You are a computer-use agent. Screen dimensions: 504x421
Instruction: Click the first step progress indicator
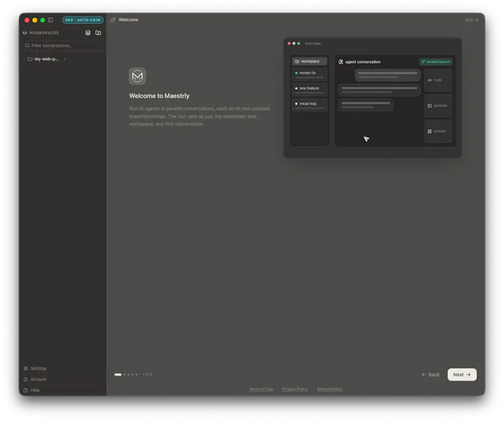[x=118, y=374]
